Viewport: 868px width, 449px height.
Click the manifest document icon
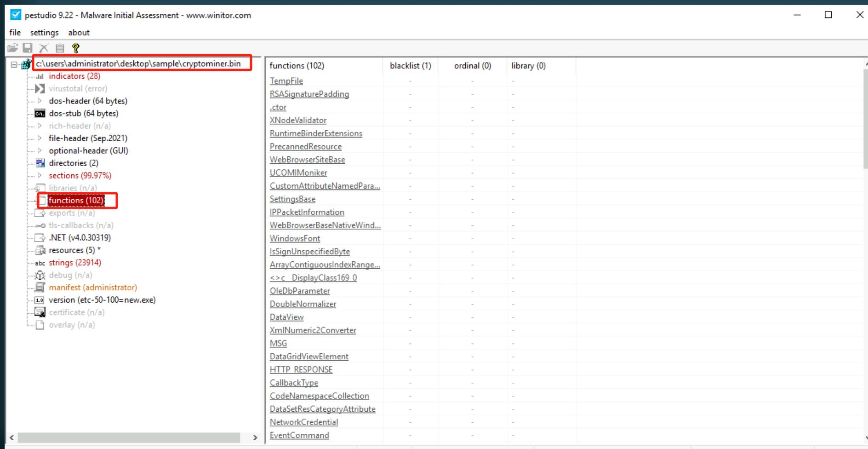coord(40,287)
